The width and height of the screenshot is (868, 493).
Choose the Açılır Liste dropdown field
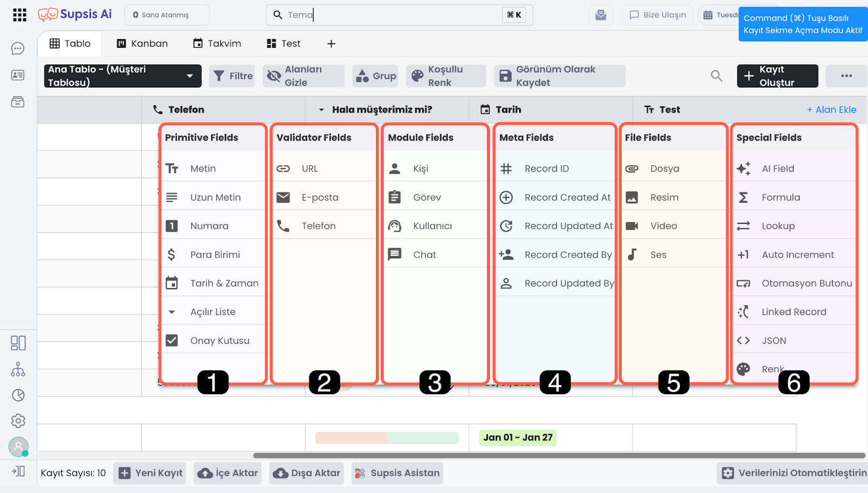213,312
